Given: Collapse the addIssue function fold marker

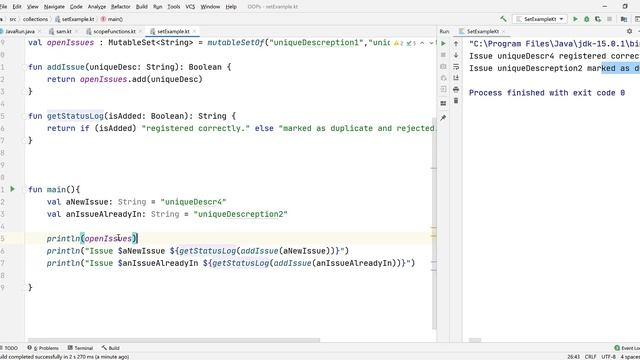Looking at the screenshot, I should point(23,67).
